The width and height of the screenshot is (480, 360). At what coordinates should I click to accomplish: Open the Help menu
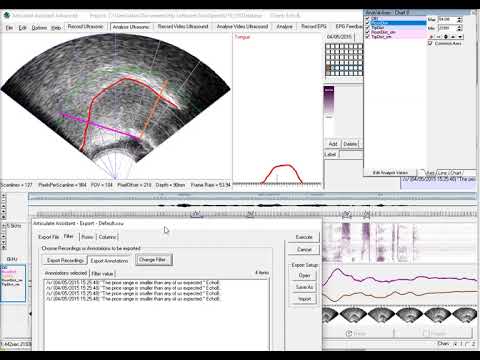(56, 28)
